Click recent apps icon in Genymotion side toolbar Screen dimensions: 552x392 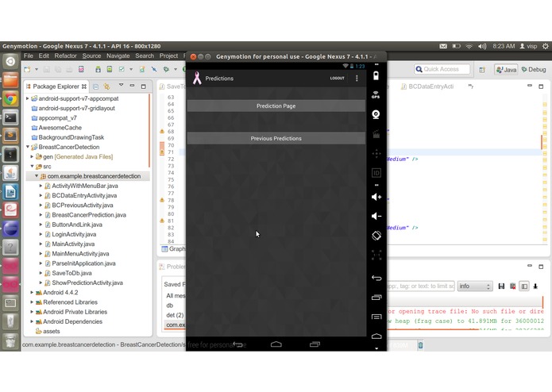click(x=376, y=298)
